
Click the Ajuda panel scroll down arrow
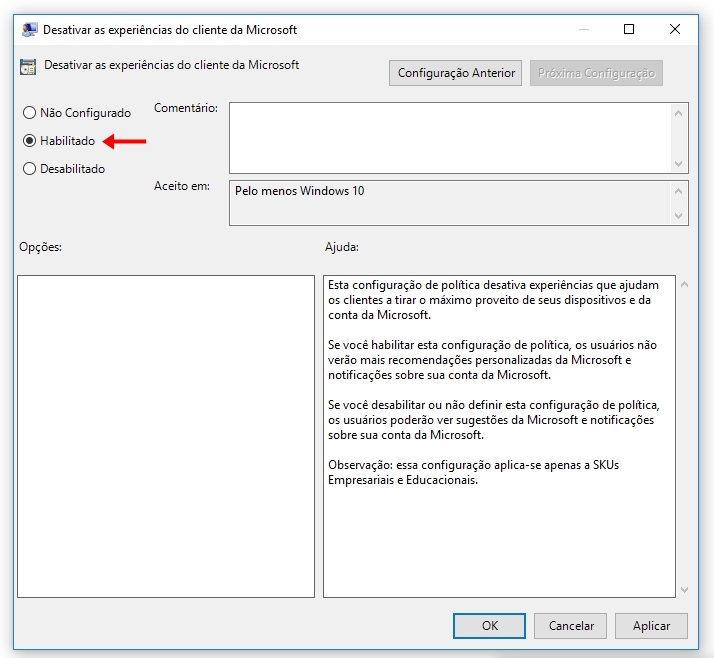(x=684, y=590)
